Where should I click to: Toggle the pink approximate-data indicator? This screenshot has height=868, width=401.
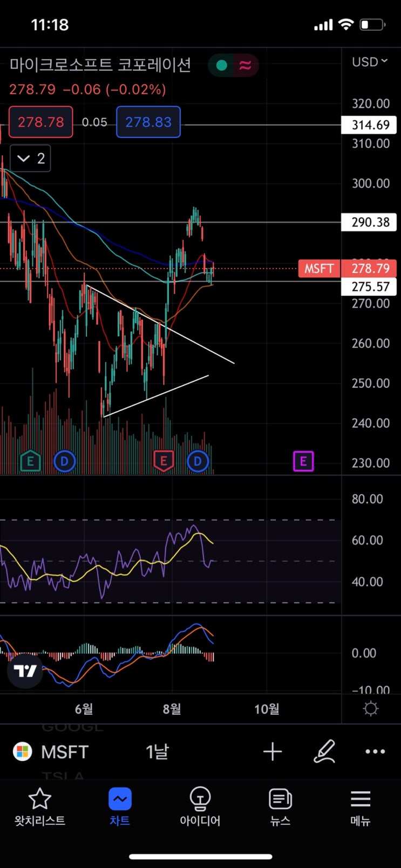coord(246,66)
